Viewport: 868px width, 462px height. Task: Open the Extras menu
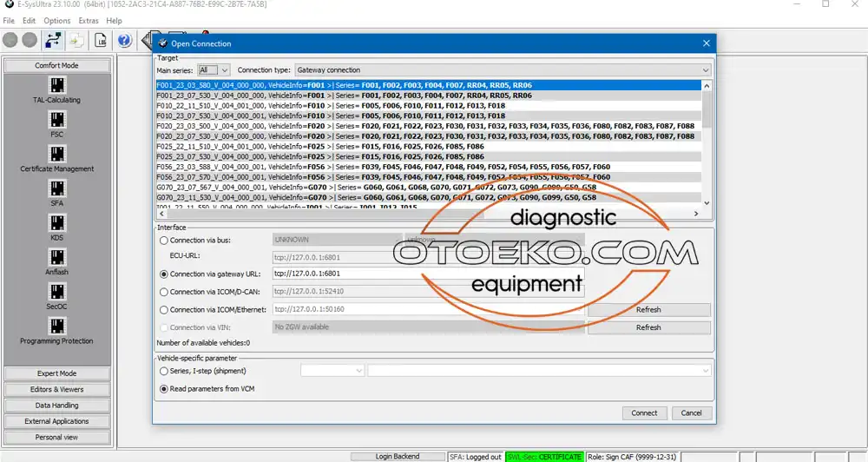89,21
